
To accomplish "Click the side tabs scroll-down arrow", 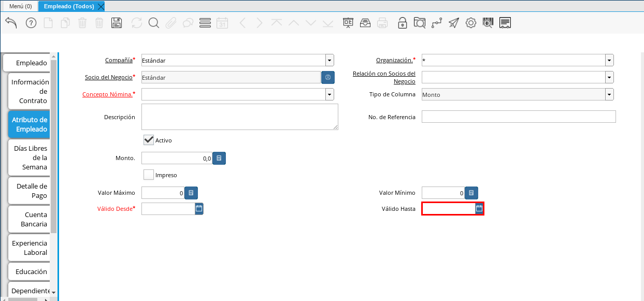I will coord(53,293).
